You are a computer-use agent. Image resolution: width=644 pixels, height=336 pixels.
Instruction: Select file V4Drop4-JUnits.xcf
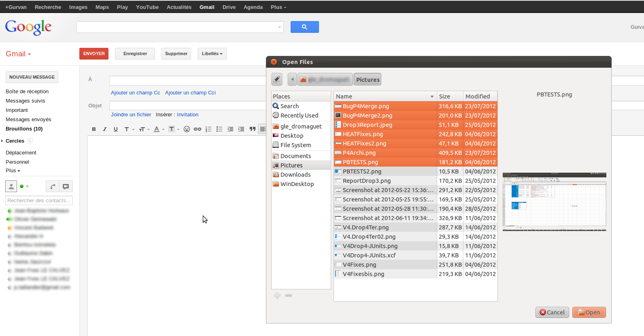click(x=416, y=255)
